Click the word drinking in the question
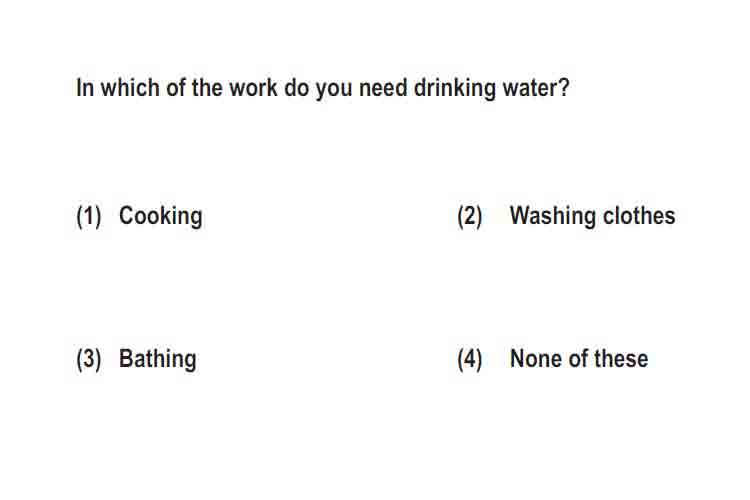 point(455,89)
